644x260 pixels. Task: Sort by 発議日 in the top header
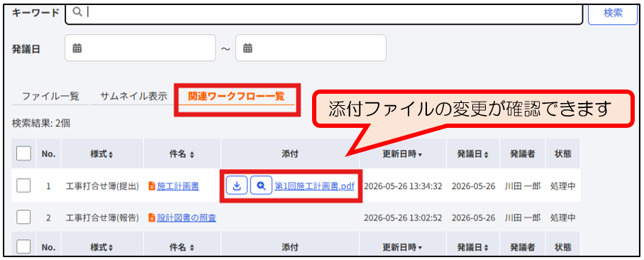473,154
